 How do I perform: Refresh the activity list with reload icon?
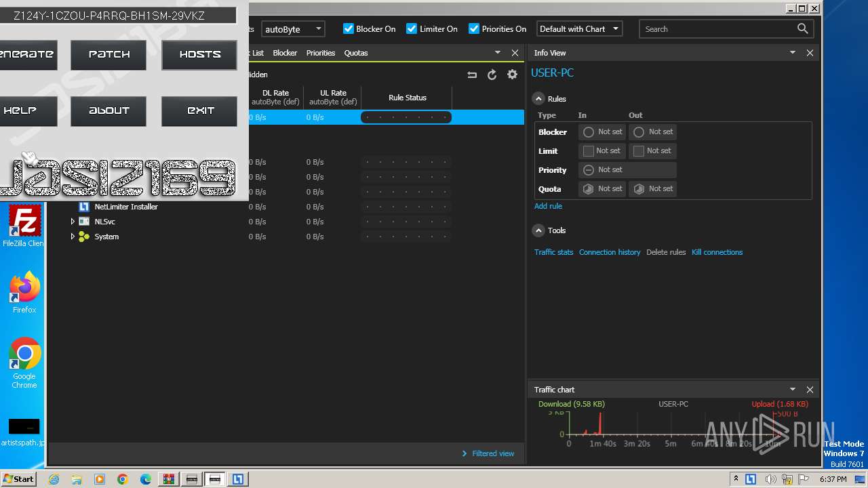pos(492,75)
